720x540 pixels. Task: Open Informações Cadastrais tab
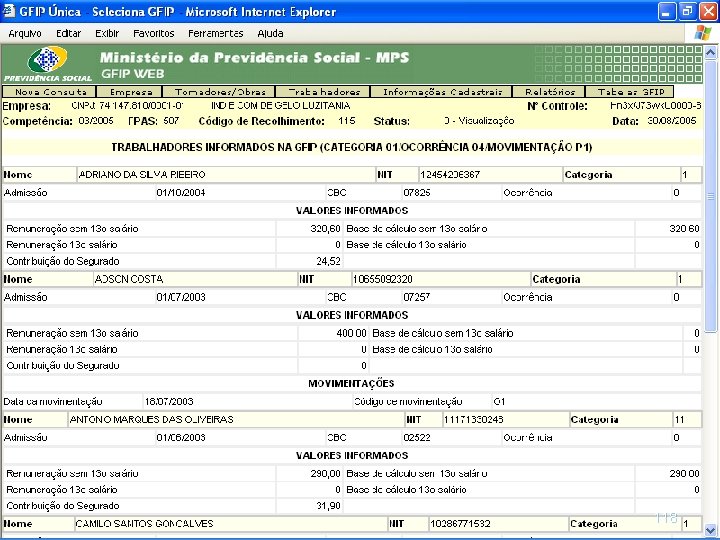[x=442, y=92]
